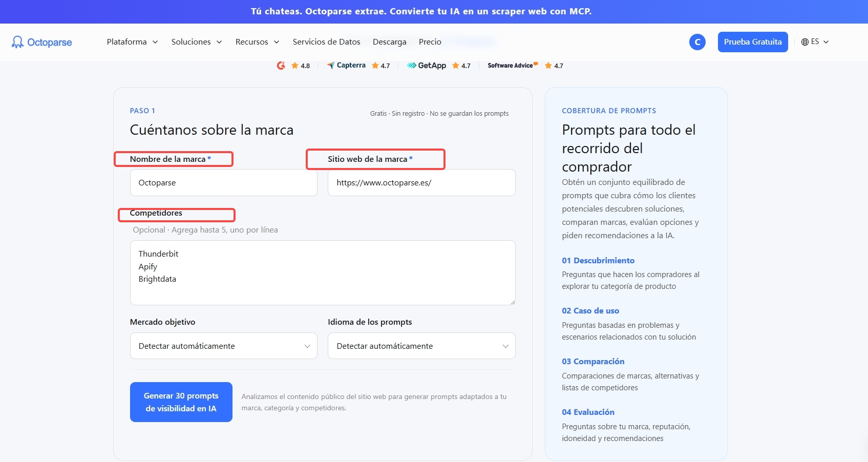Grab the Competidores textarea resize handle
The height and width of the screenshot is (462, 868).
coord(512,302)
